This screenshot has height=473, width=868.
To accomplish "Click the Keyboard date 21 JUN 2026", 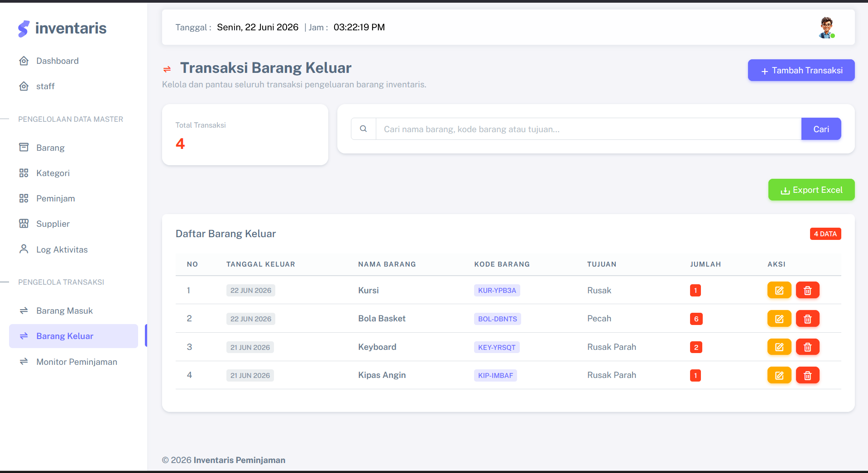I will pyautogui.click(x=250, y=347).
